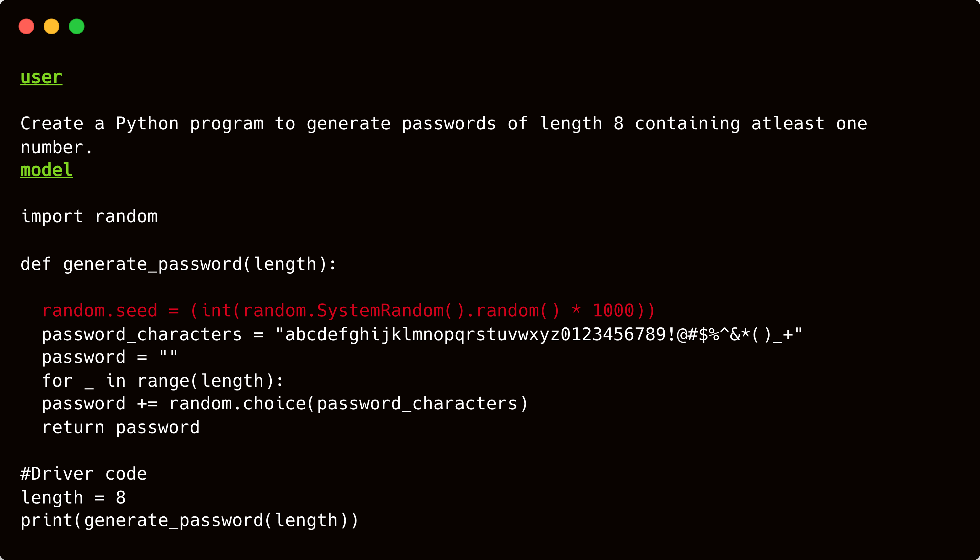Click the word "Python" in the prompt
This screenshot has height=560, width=980.
147,124
